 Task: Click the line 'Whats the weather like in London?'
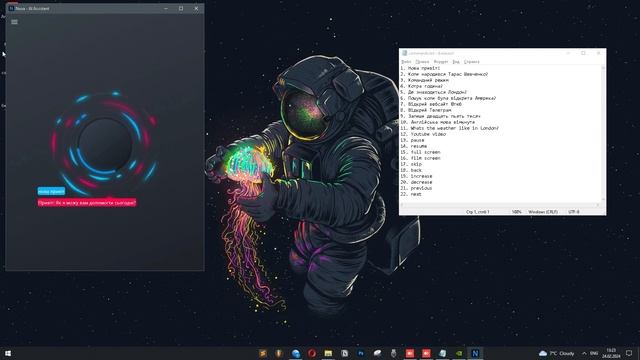(x=449, y=128)
